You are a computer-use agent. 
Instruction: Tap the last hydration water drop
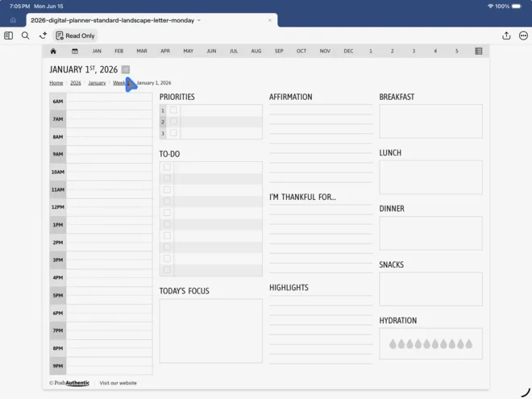[469, 344]
